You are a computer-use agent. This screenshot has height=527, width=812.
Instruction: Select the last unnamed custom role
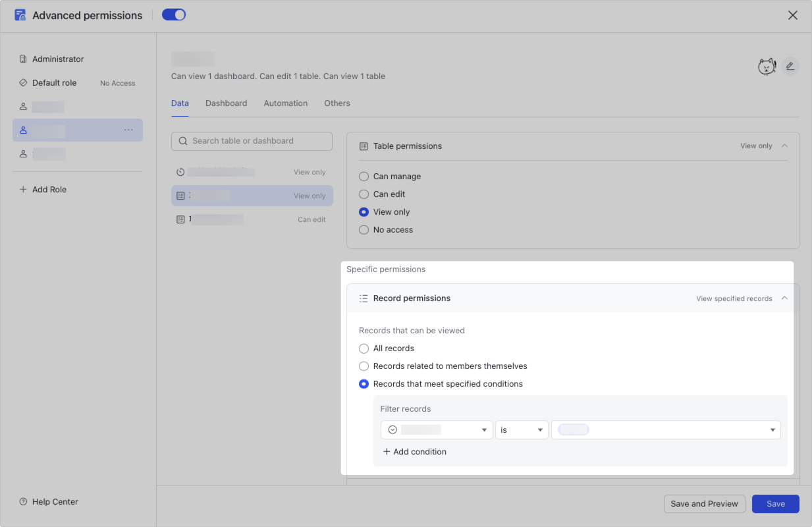[78, 154]
